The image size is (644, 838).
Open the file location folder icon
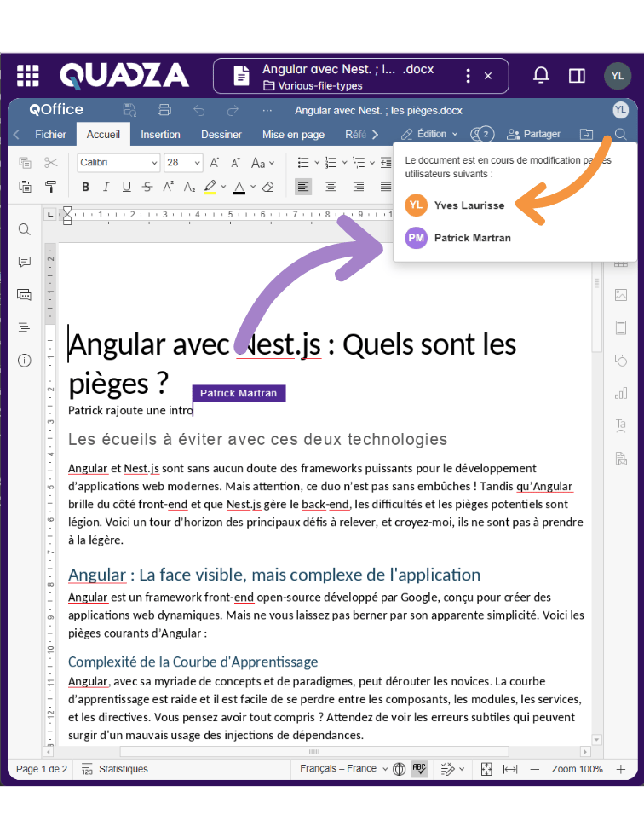pos(586,134)
